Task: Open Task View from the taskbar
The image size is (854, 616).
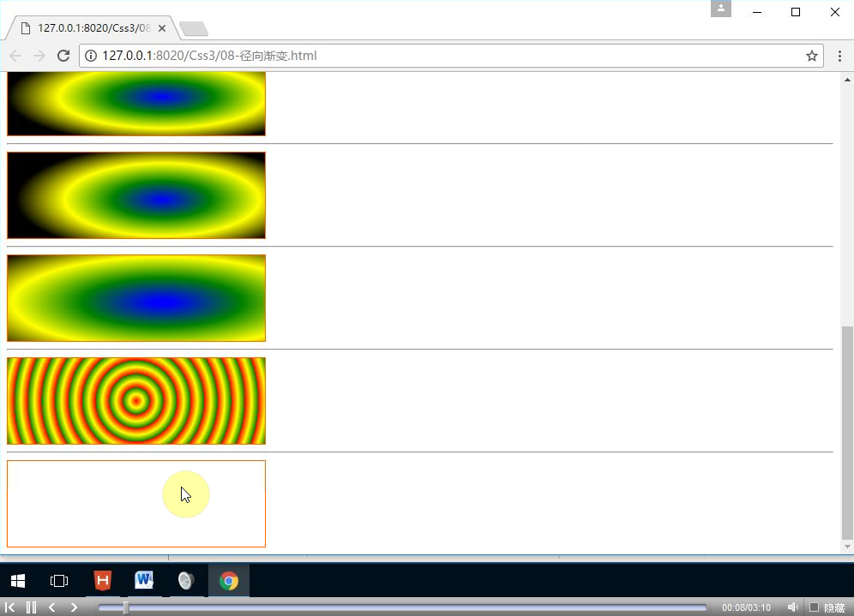Action: (59, 581)
